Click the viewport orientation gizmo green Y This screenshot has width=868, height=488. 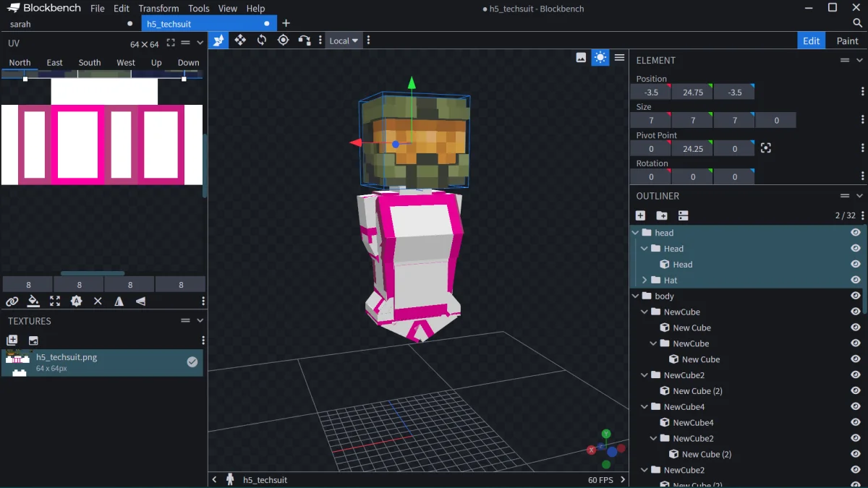606,435
